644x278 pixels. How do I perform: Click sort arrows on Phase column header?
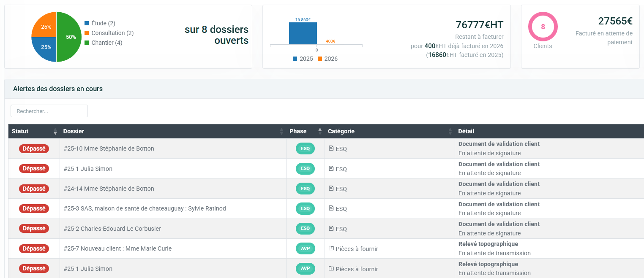coord(320,132)
